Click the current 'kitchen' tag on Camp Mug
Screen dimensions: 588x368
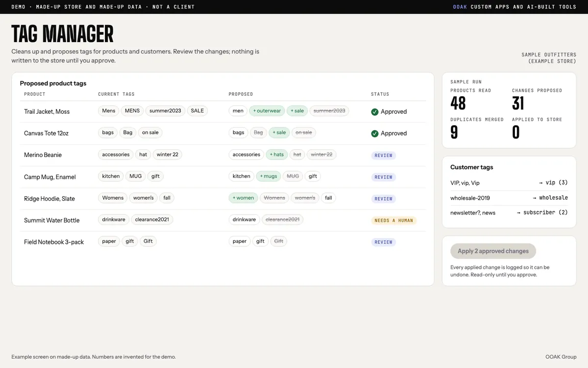point(111,176)
